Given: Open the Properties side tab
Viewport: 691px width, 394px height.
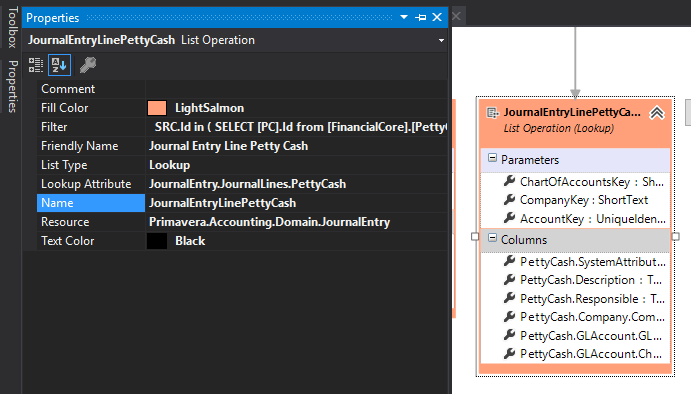Looking at the screenshot, I should [x=12, y=86].
